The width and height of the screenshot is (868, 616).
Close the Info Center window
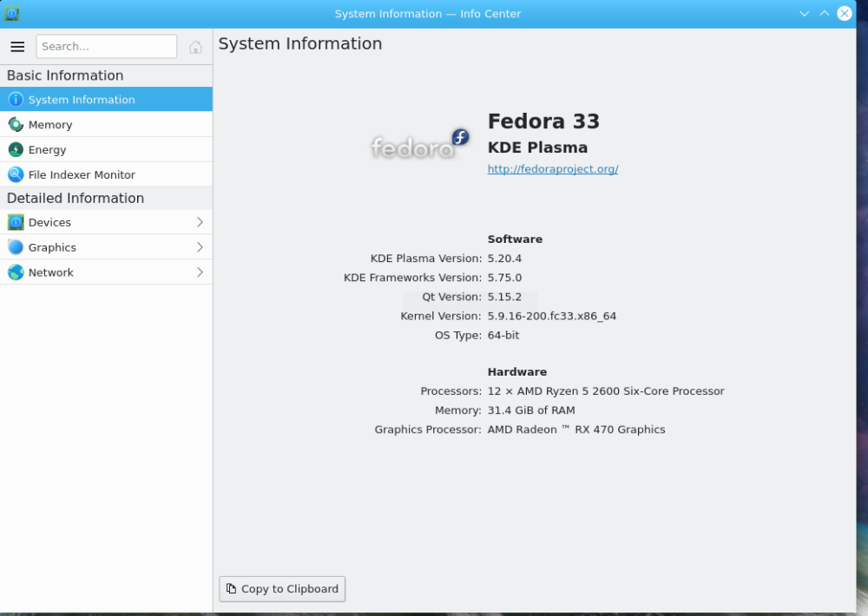[x=845, y=13]
